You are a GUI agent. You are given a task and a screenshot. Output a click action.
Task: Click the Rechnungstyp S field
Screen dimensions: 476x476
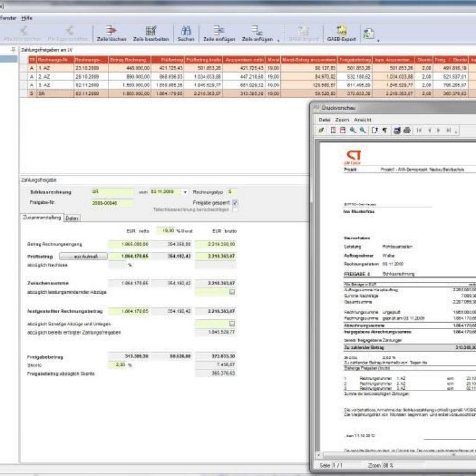[x=232, y=192]
